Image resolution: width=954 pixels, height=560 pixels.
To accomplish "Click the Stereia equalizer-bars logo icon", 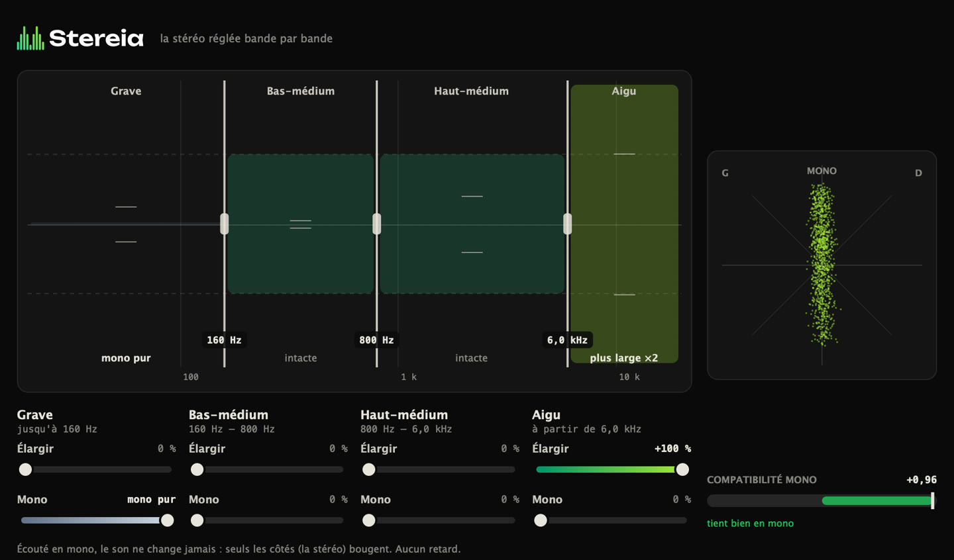I will (30, 38).
